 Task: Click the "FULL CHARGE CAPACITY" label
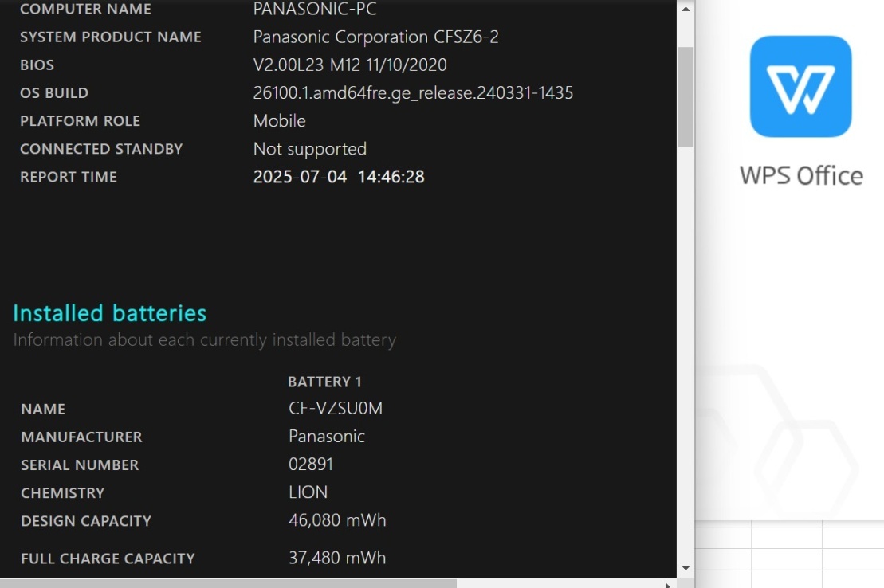pyautogui.click(x=108, y=559)
